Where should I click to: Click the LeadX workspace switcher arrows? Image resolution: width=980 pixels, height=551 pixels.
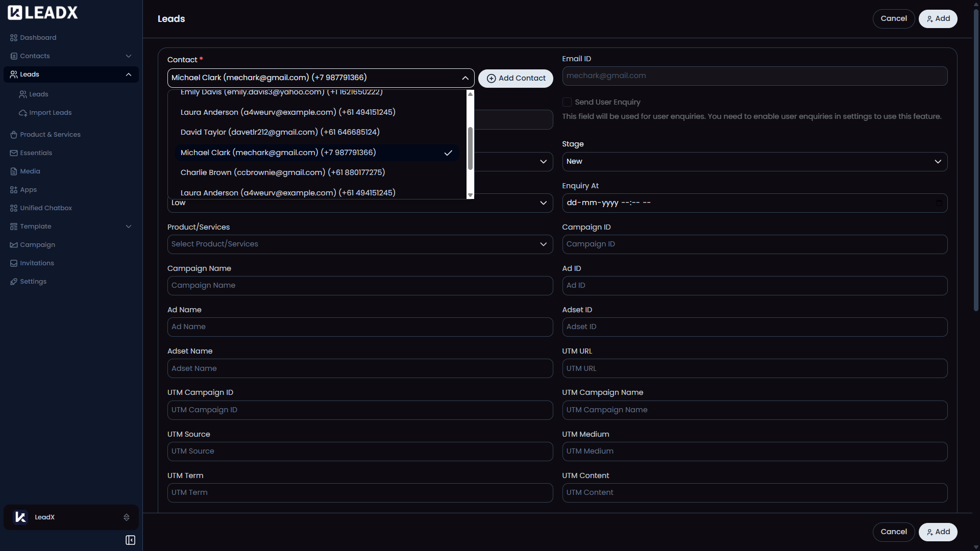126,517
